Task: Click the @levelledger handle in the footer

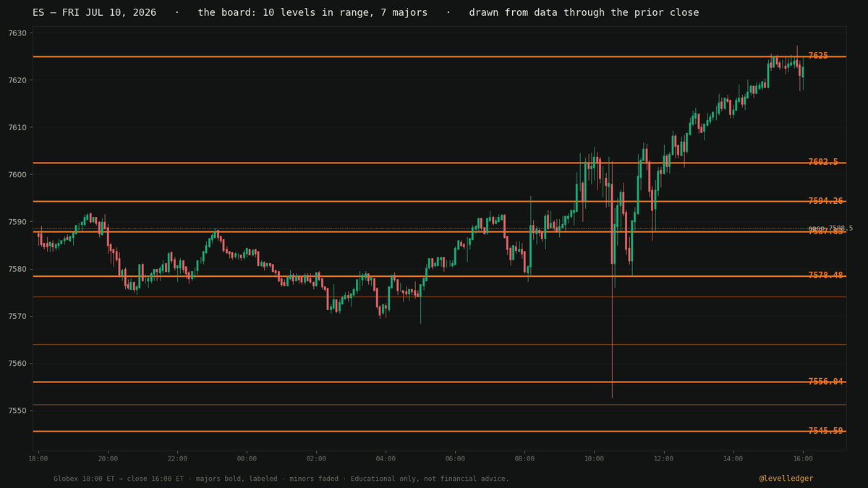Action: (x=786, y=479)
